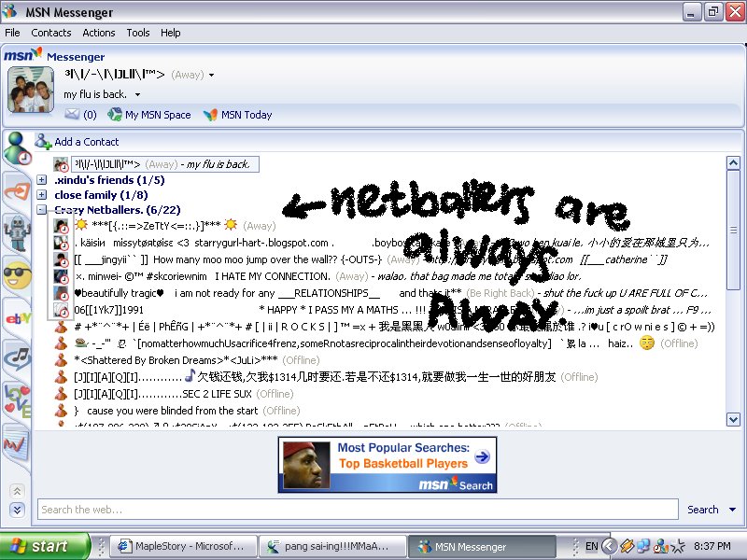This screenshot has width=747, height=560.
Task: Open the Contacts menu
Action: click(51, 33)
